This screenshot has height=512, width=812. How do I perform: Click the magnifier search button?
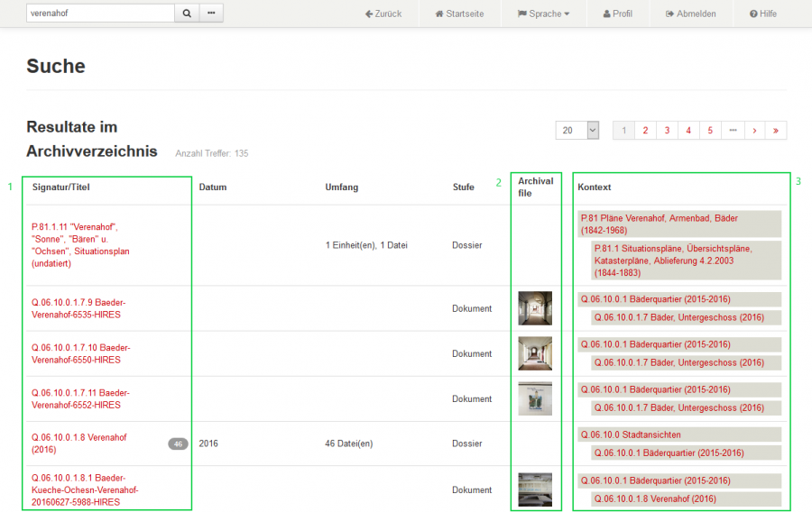tap(187, 14)
